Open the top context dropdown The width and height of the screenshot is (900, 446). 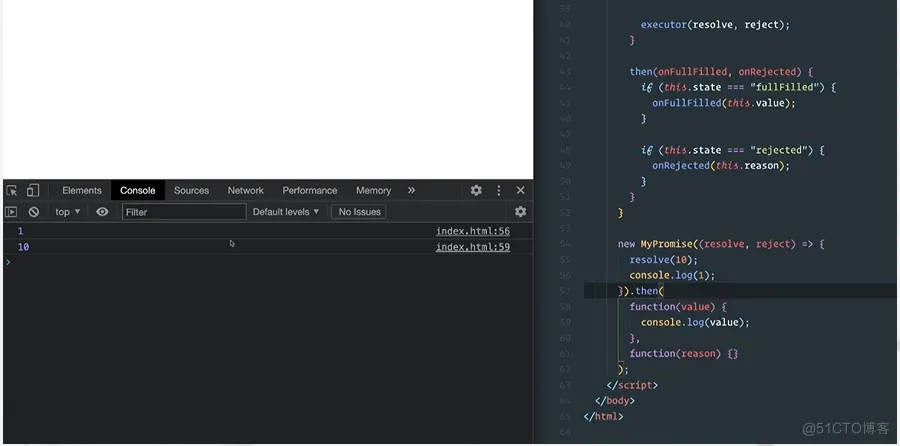(68, 212)
